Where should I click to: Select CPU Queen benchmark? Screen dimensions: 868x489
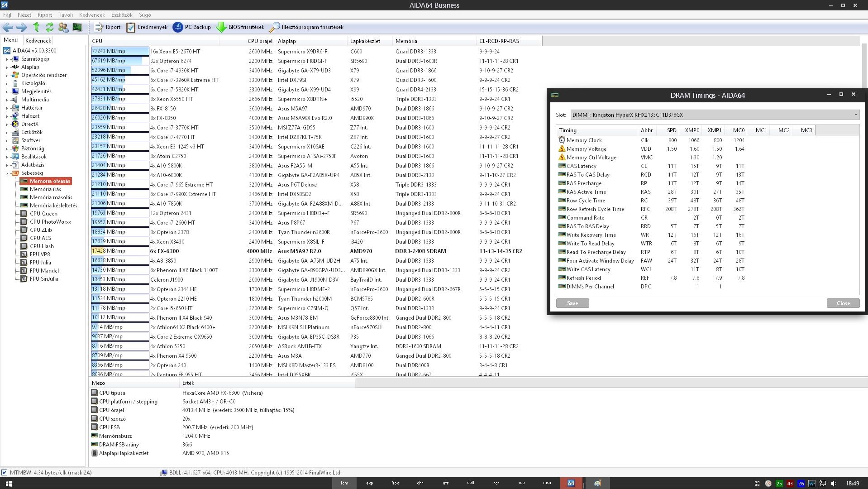coord(43,214)
